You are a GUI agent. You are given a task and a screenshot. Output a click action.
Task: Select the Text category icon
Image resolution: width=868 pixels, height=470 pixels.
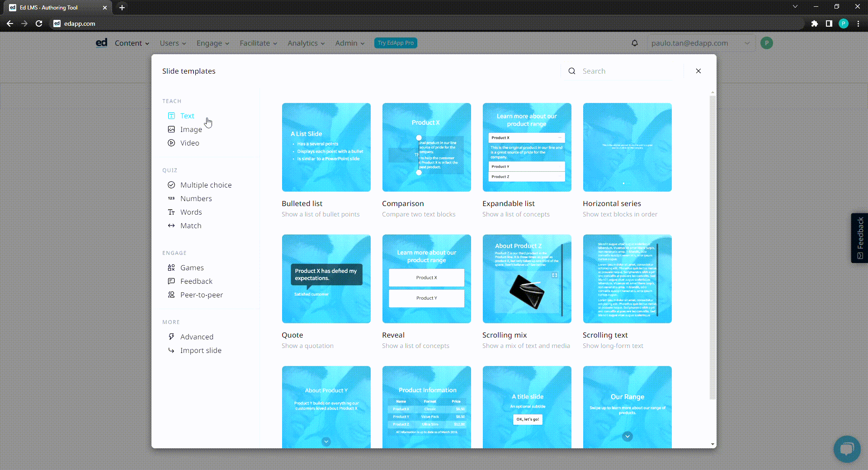(x=171, y=116)
